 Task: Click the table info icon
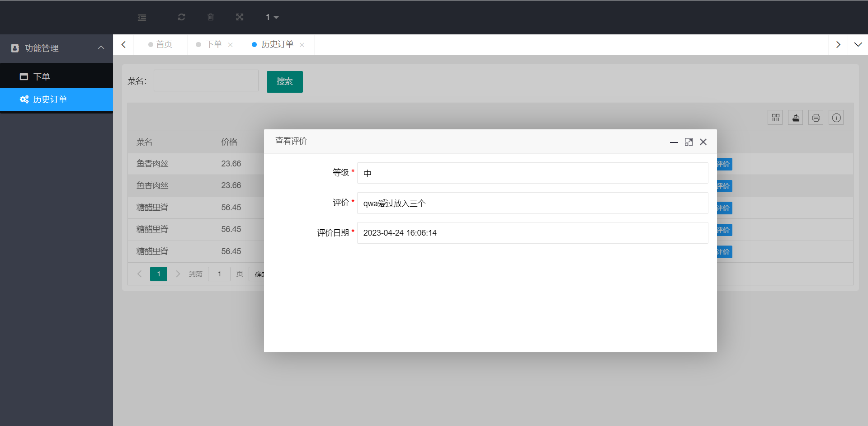(836, 118)
